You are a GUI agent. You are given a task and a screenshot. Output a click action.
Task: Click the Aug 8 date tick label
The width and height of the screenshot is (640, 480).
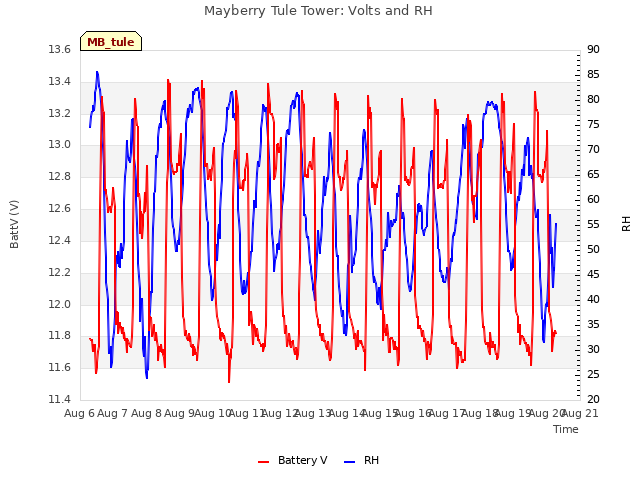pos(146,413)
